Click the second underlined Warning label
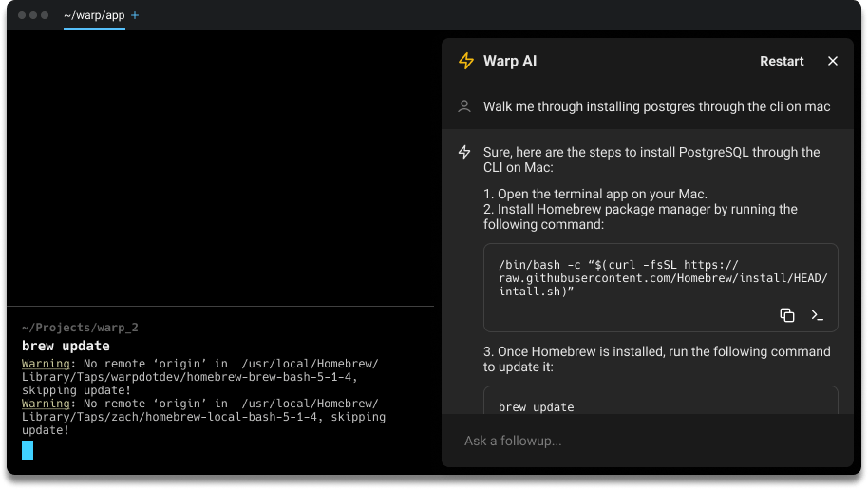868x489 pixels. pyautogui.click(x=46, y=404)
